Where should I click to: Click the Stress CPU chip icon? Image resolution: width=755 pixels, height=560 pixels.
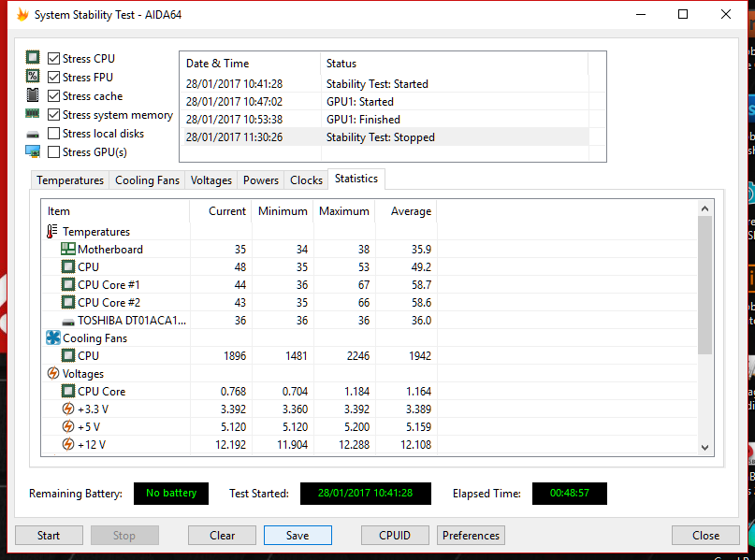32,58
